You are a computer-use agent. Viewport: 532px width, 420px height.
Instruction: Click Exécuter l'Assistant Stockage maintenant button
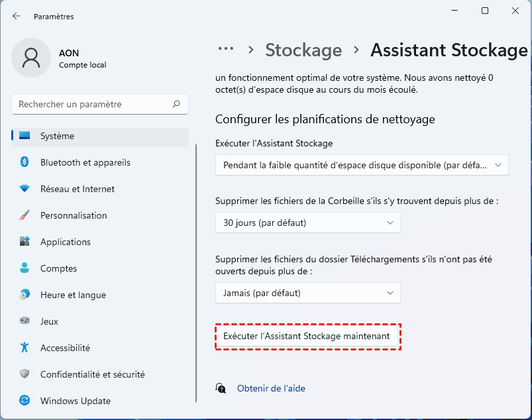click(308, 337)
